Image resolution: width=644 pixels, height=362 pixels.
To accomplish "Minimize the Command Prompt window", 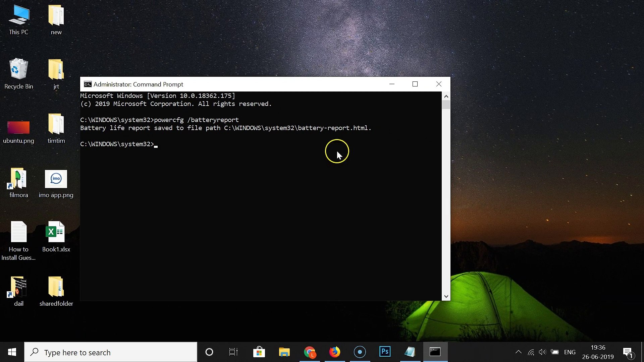I will point(392,84).
